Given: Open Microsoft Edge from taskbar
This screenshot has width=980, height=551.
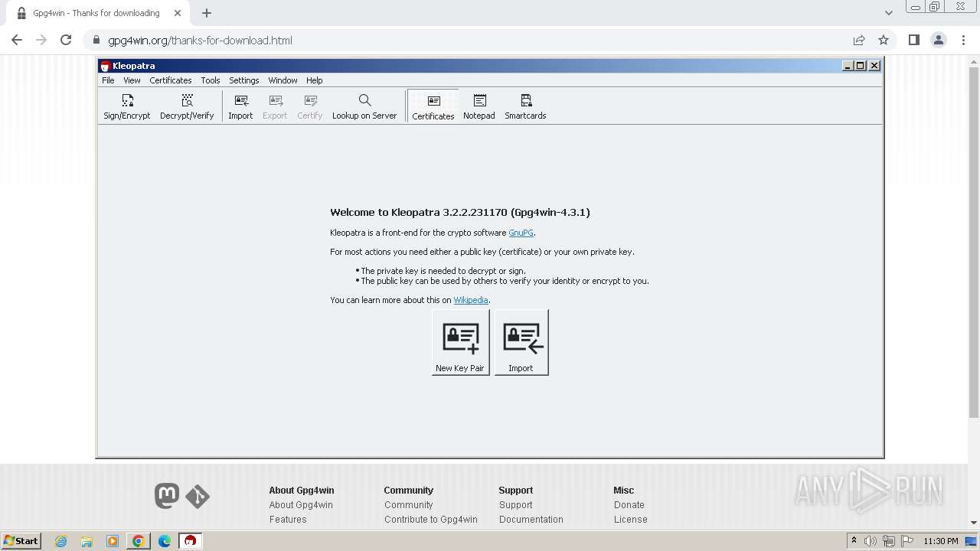Looking at the screenshot, I should [165, 541].
